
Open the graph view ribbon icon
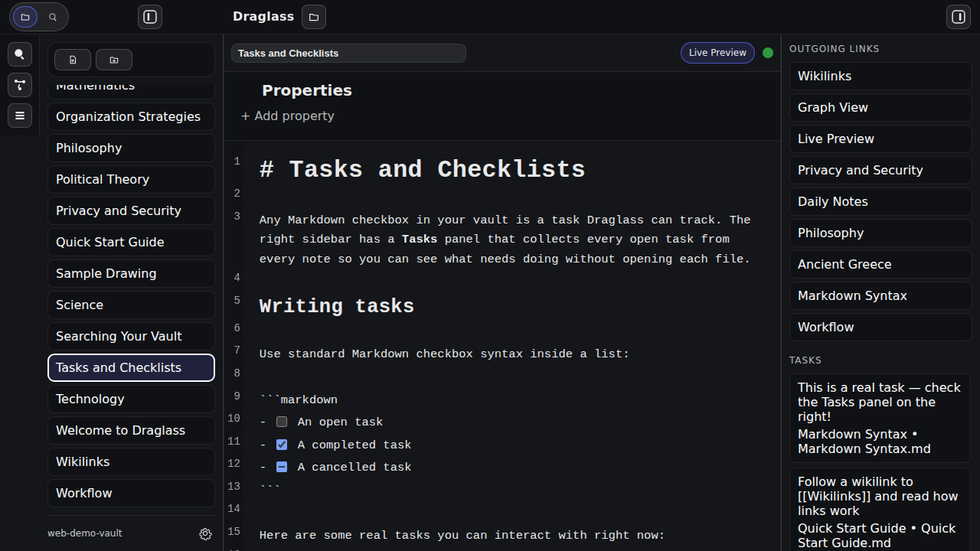20,85
